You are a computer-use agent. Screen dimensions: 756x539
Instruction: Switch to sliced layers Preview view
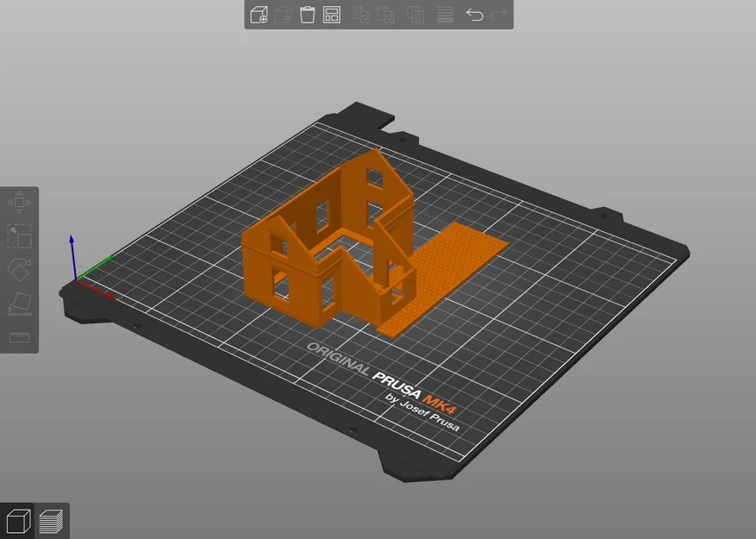51,522
